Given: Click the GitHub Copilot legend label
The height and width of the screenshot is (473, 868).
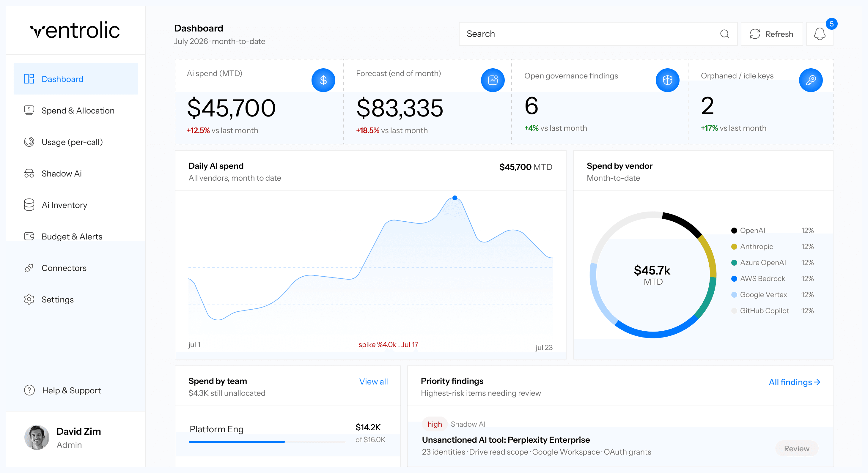Looking at the screenshot, I should (x=764, y=310).
